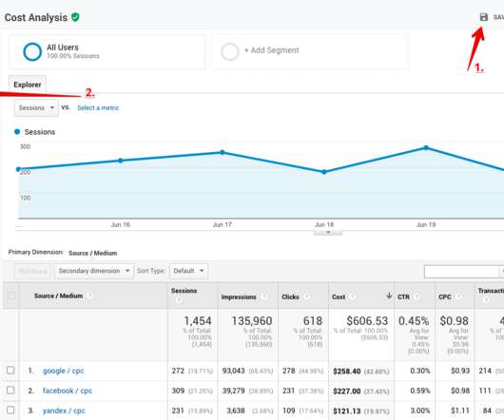Select the All Users segment circle
Viewport: 504px width, 420px height.
pos(32,51)
